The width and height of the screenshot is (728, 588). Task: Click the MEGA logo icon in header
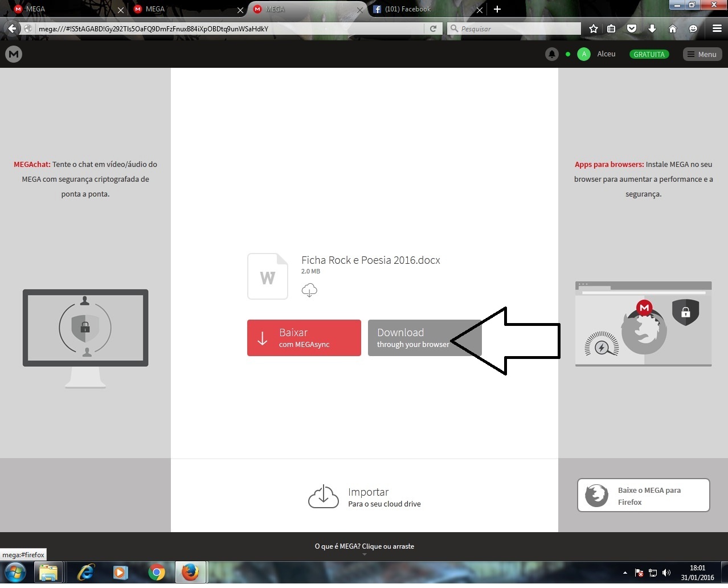click(14, 54)
